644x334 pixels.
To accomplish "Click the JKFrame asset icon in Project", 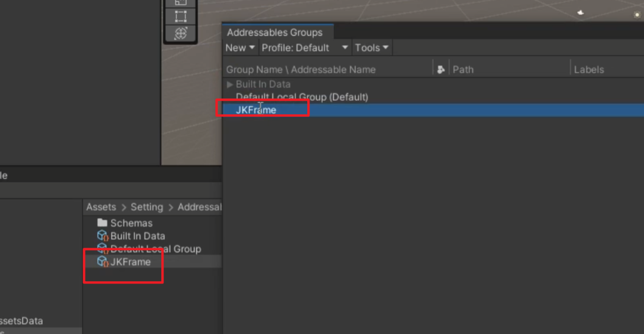I will 102,262.
